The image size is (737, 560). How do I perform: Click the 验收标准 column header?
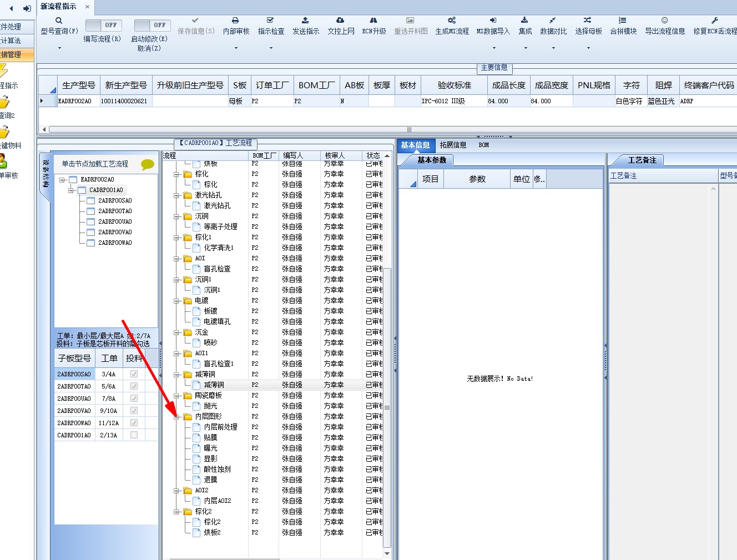click(x=454, y=85)
